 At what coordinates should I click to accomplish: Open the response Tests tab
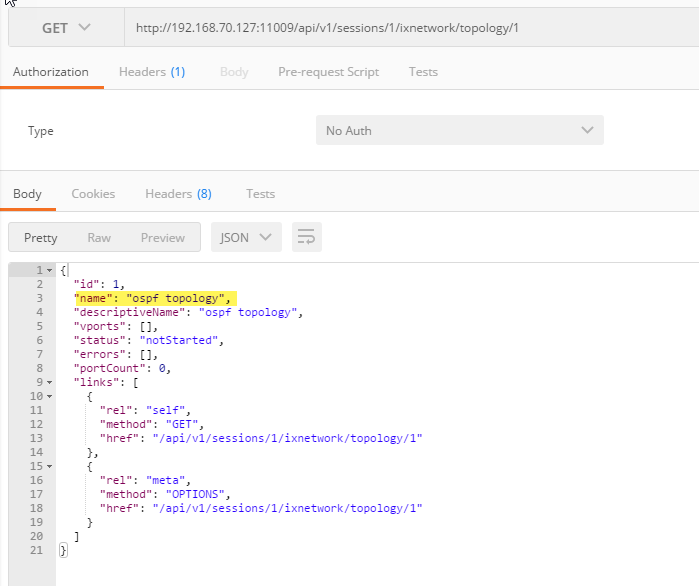pyautogui.click(x=260, y=194)
